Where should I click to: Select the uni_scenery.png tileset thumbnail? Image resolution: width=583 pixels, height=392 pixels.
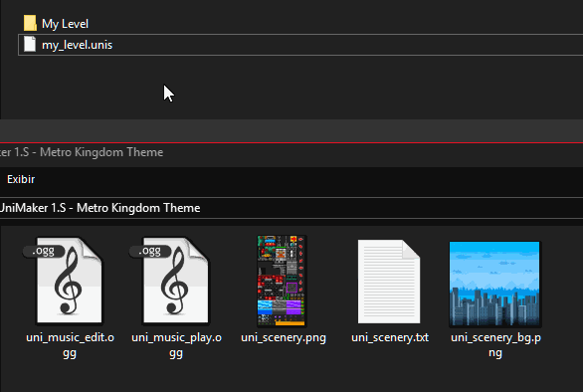coord(283,281)
